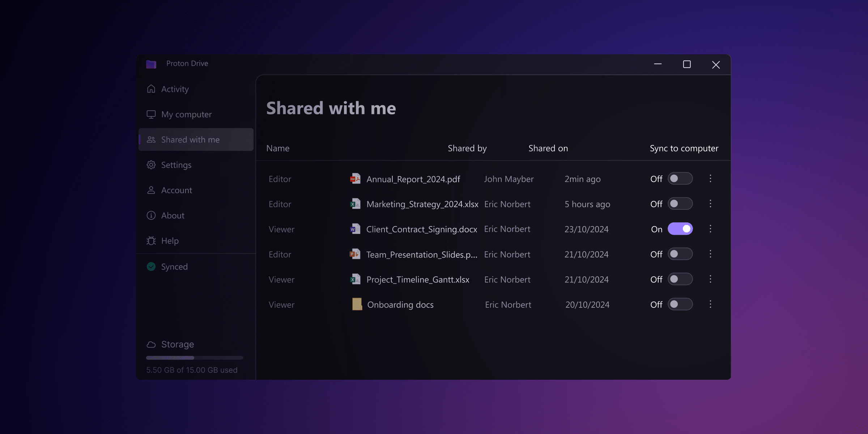Open the Help section

pyautogui.click(x=170, y=241)
